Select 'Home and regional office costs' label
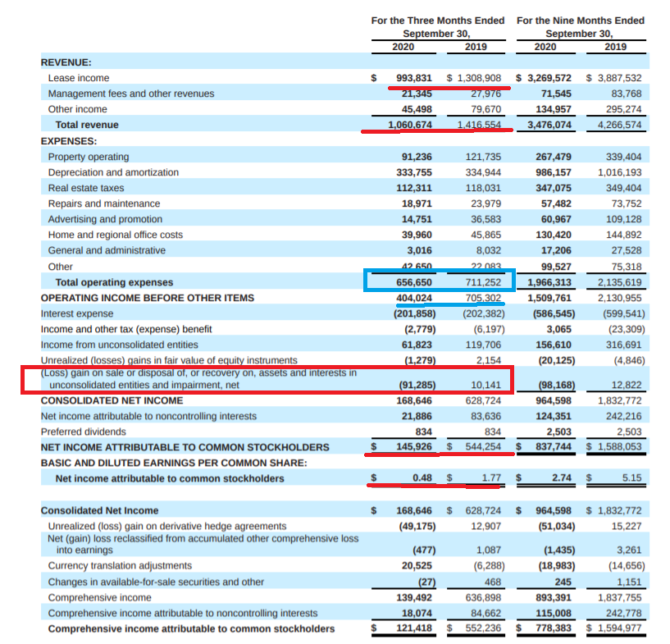The width and height of the screenshot is (670, 644). (x=116, y=235)
